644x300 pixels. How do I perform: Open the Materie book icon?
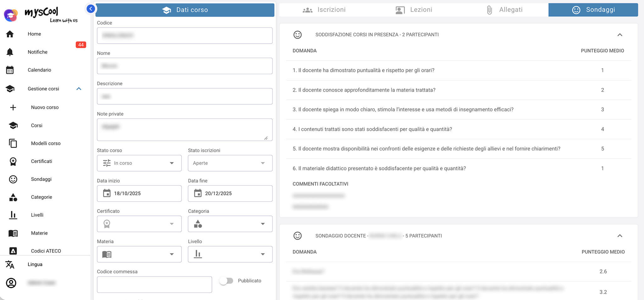point(13,233)
